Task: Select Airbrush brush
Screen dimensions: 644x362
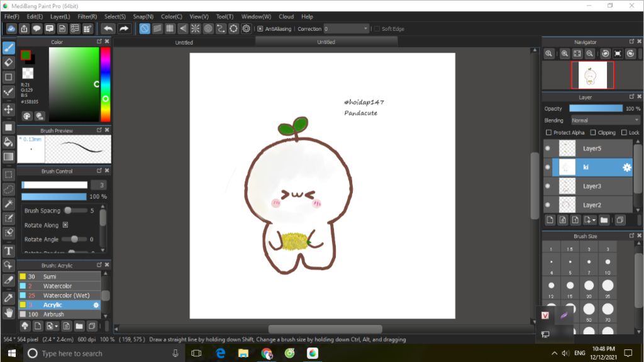Action: (x=59, y=314)
